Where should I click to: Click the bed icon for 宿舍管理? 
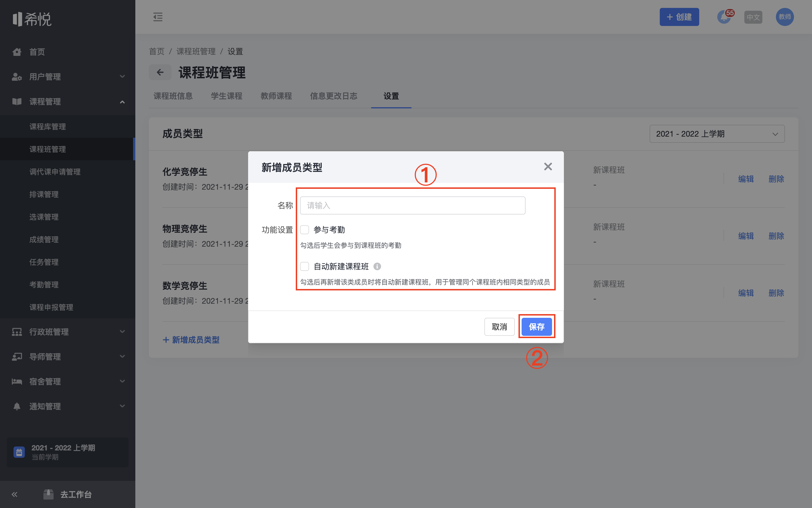17,382
